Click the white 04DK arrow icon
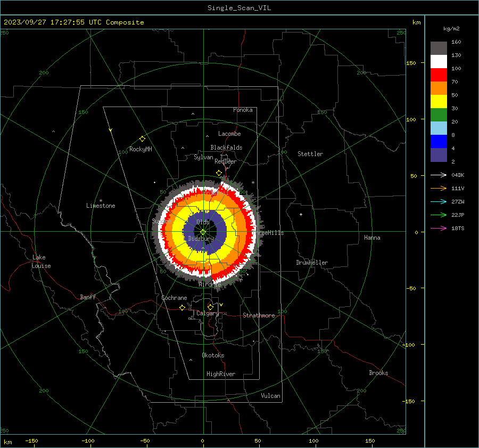479x448 pixels. point(439,175)
